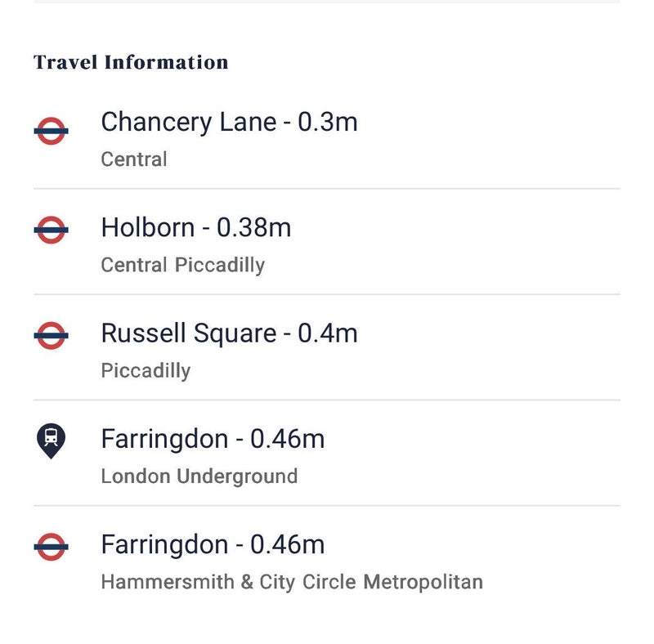Tap the roundel icon on the last Farringdon row
The height and width of the screenshot is (644, 654).
51,547
